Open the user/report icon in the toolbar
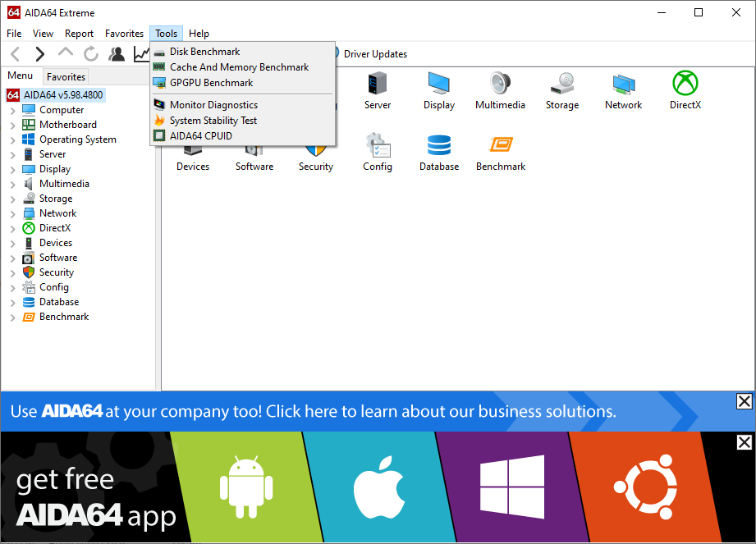Viewport: 756px width, 544px height. (117, 54)
